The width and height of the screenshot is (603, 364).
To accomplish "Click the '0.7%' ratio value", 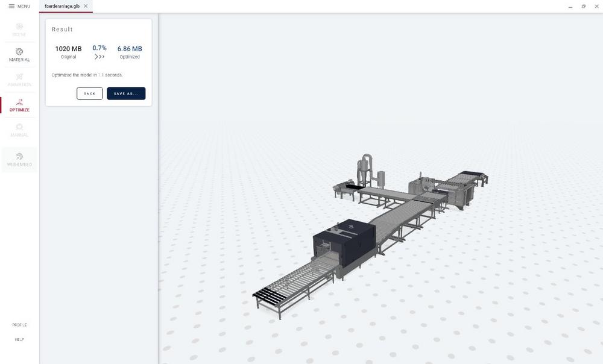I will tap(99, 48).
